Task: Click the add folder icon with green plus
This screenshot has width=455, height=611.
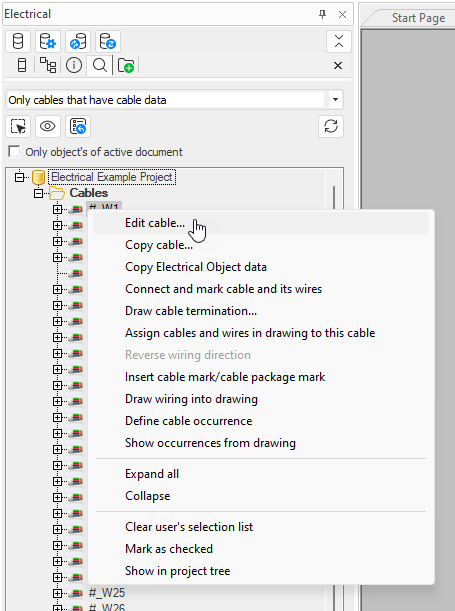Action: [x=126, y=65]
